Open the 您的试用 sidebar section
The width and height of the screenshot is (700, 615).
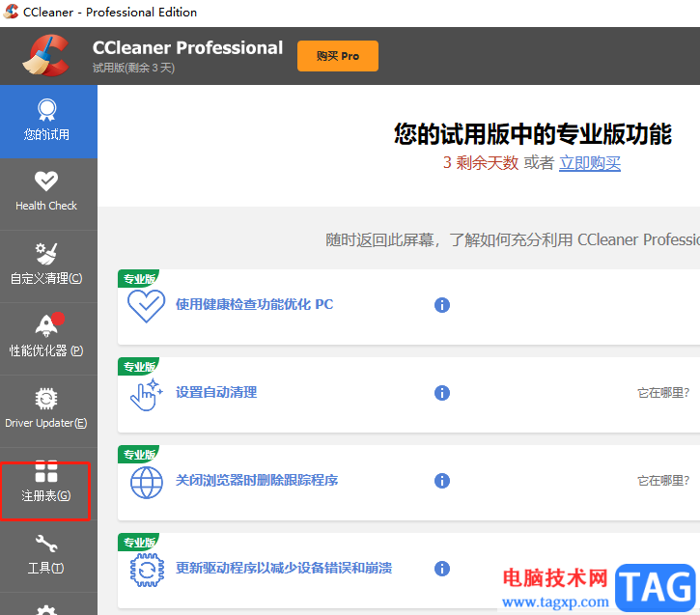pyautogui.click(x=46, y=122)
